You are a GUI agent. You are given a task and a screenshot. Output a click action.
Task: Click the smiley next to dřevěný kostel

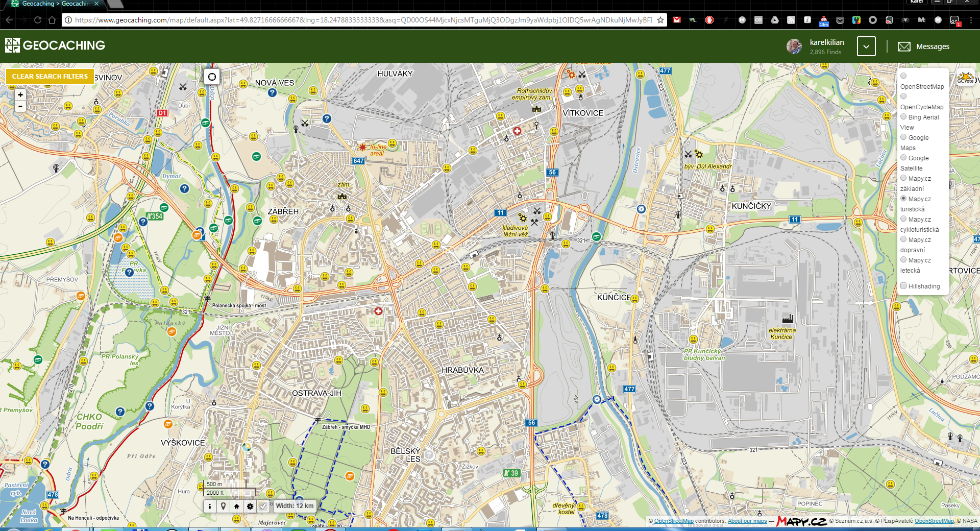(x=581, y=507)
